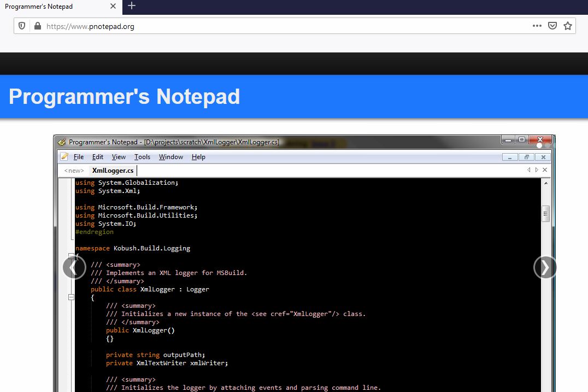Click the Programmer's Notepad site heading

click(x=124, y=96)
